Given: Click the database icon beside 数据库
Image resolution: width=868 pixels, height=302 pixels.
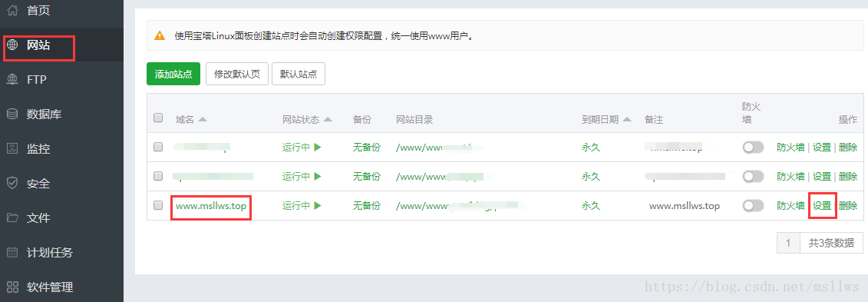Looking at the screenshot, I should (x=12, y=114).
